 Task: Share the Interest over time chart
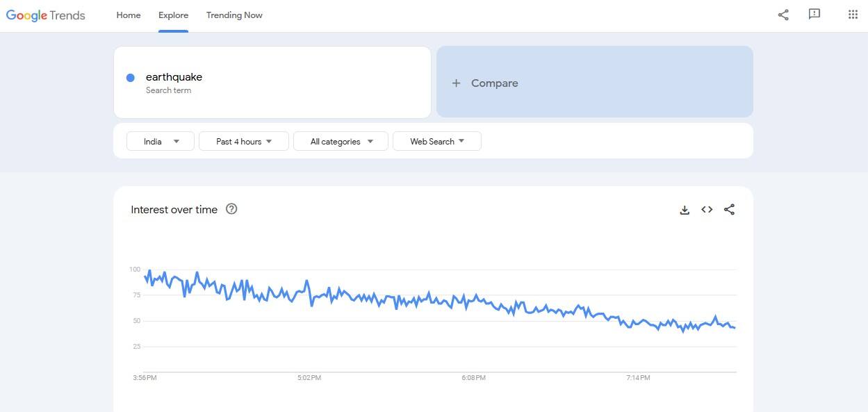click(729, 210)
